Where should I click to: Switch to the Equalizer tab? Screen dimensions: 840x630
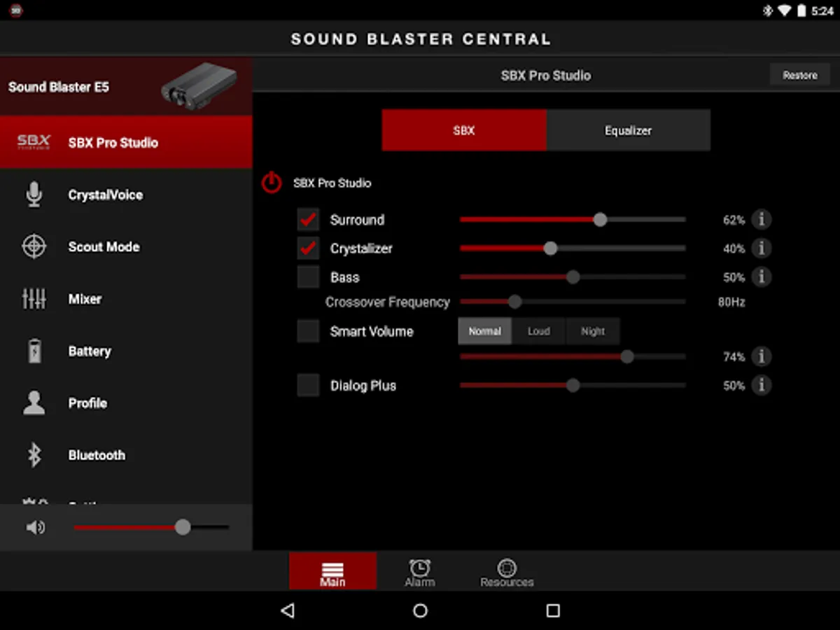click(x=629, y=130)
